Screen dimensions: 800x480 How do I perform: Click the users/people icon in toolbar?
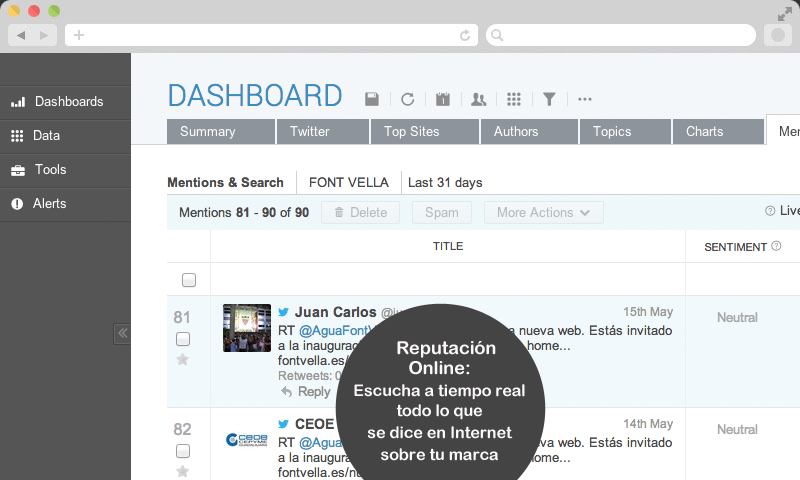click(479, 99)
